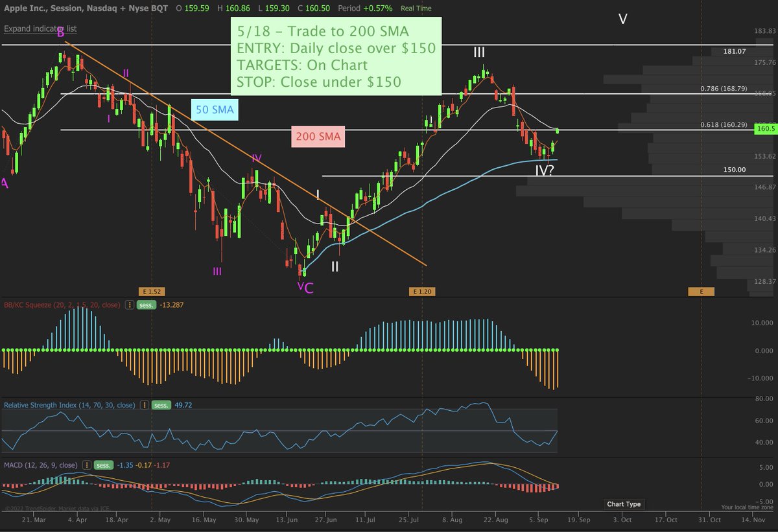This screenshot has height=532, width=778.
Task: Select the 200 SMA label box
Action: click(318, 137)
